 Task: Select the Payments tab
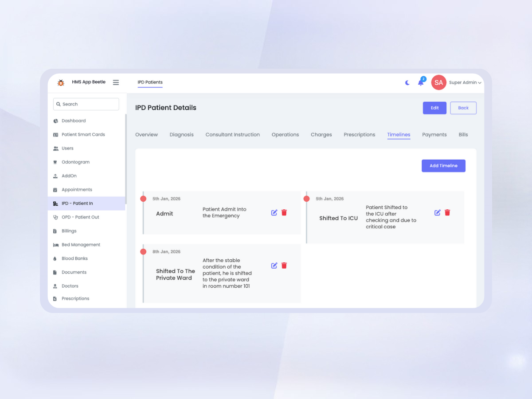434,135
